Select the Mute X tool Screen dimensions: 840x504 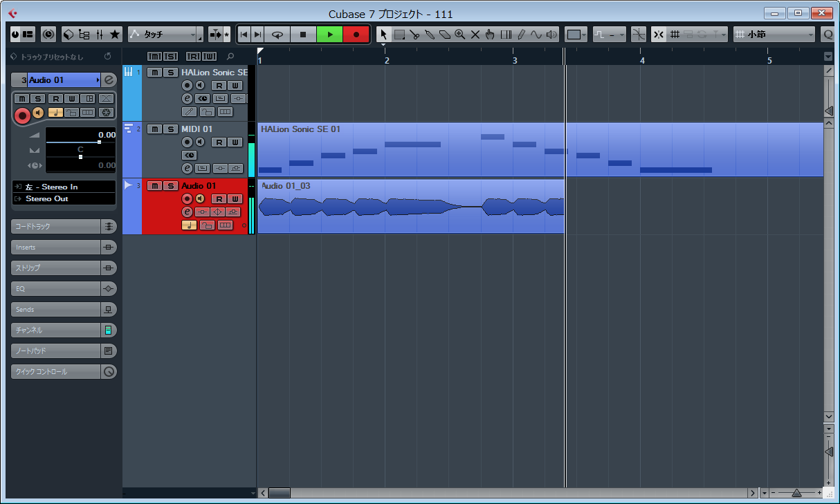point(475,34)
